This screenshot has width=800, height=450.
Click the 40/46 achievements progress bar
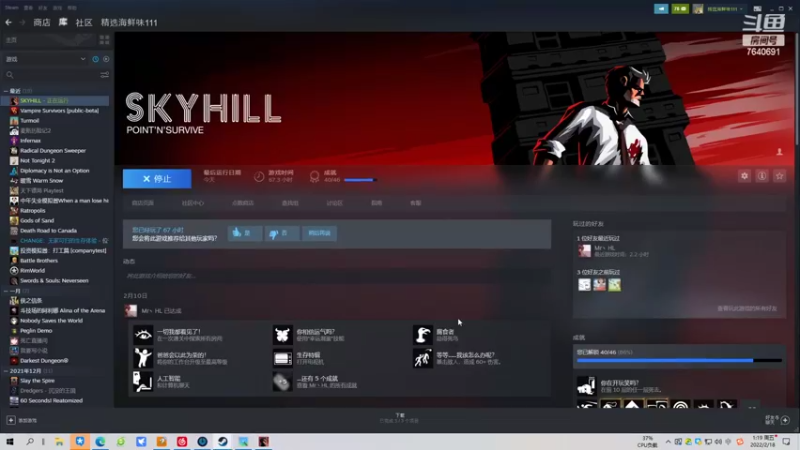click(x=679, y=361)
